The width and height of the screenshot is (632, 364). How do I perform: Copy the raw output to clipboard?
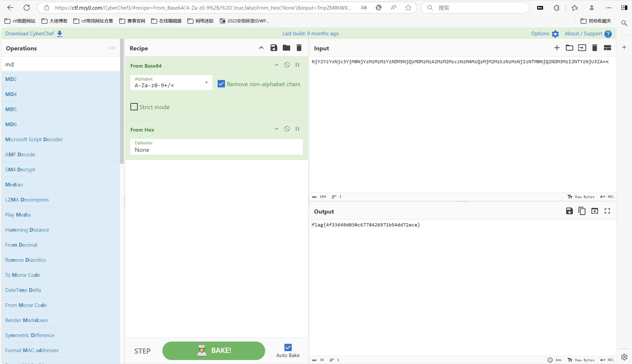point(582,211)
